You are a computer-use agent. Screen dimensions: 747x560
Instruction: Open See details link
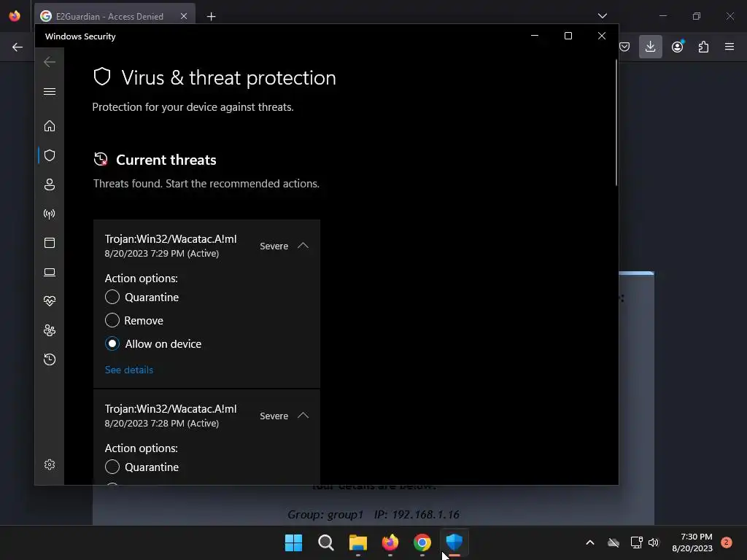(129, 370)
